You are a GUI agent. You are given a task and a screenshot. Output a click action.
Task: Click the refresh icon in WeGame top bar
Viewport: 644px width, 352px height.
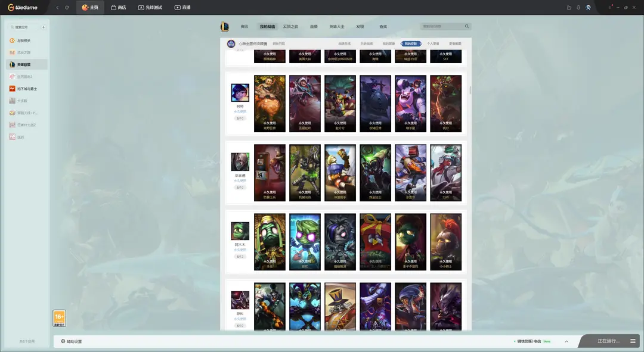pos(67,7)
